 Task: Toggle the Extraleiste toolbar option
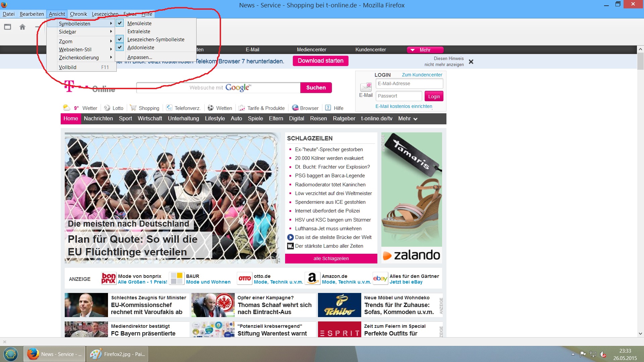coord(139,31)
